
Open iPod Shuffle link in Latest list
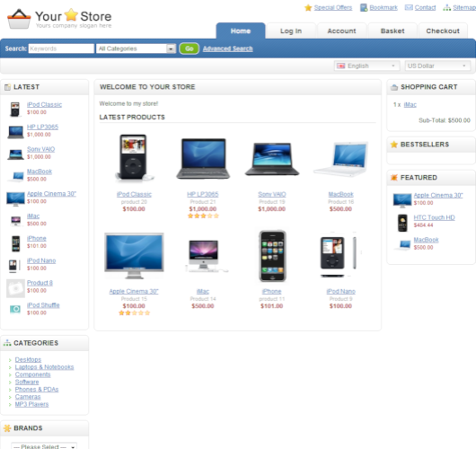click(x=43, y=305)
